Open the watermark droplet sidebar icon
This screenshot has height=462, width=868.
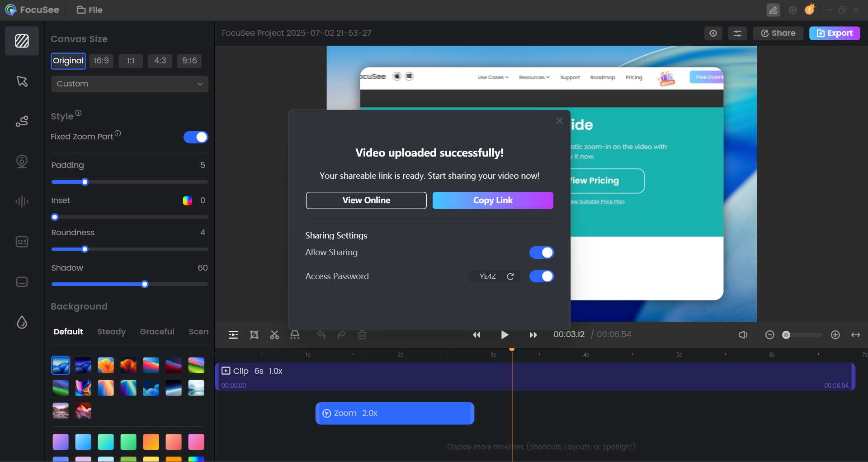[x=22, y=322]
